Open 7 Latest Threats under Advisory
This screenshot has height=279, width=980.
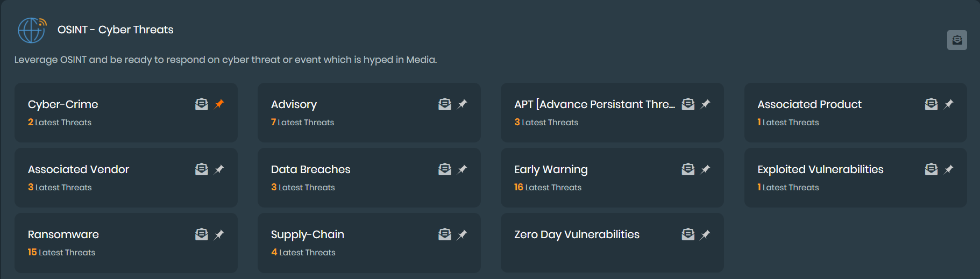(303, 123)
